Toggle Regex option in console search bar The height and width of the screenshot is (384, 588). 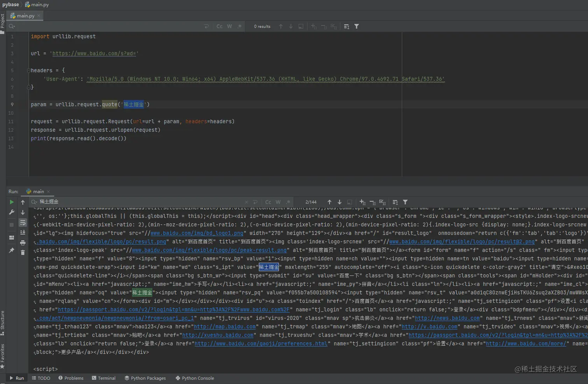point(288,202)
